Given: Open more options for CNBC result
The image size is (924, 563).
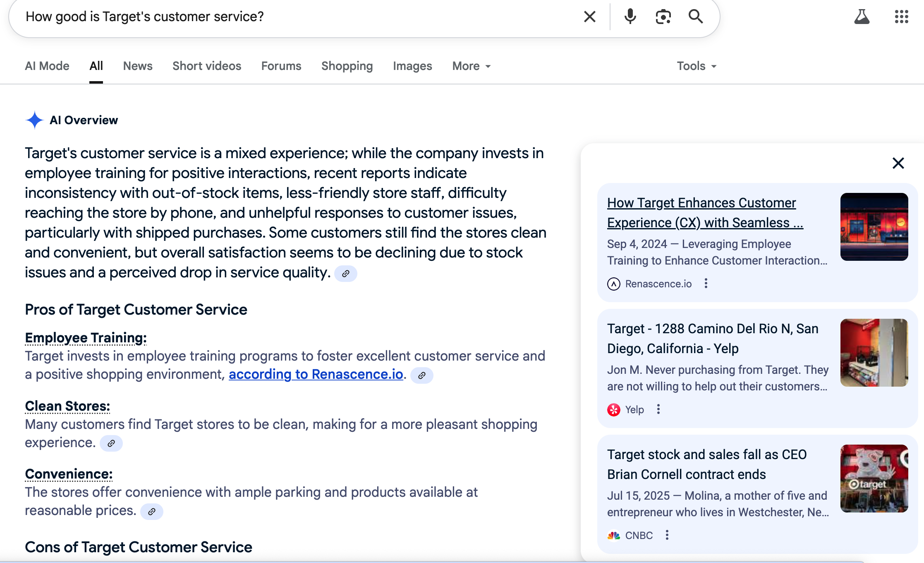Looking at the screenshot, I should tap(667, 535).
